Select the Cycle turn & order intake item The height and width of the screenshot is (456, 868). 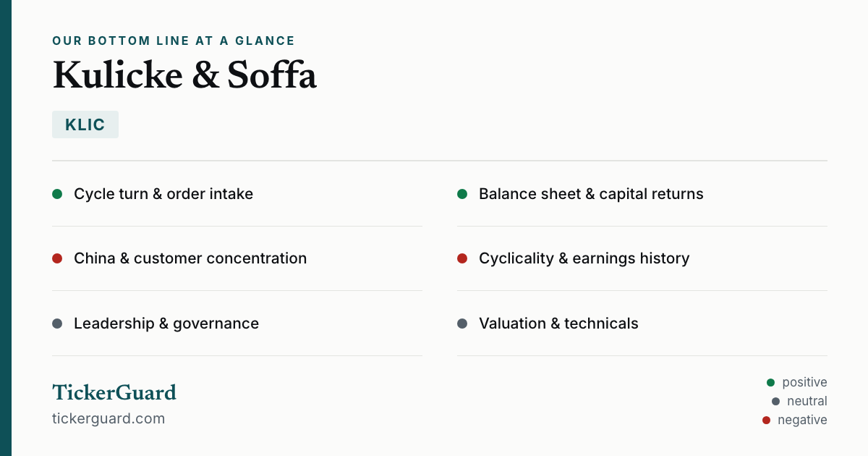coord(237,194)
